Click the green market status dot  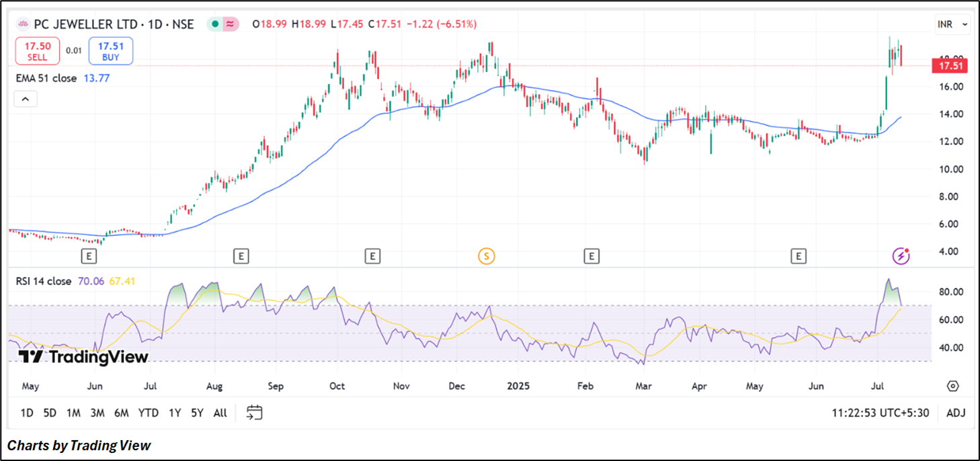point(214,24)
